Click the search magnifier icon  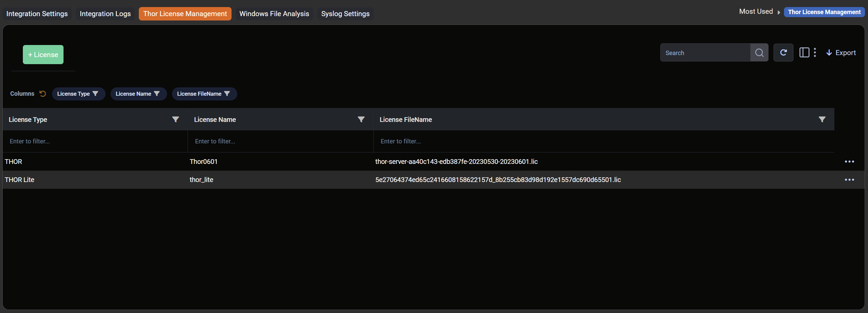coord(759,53)
